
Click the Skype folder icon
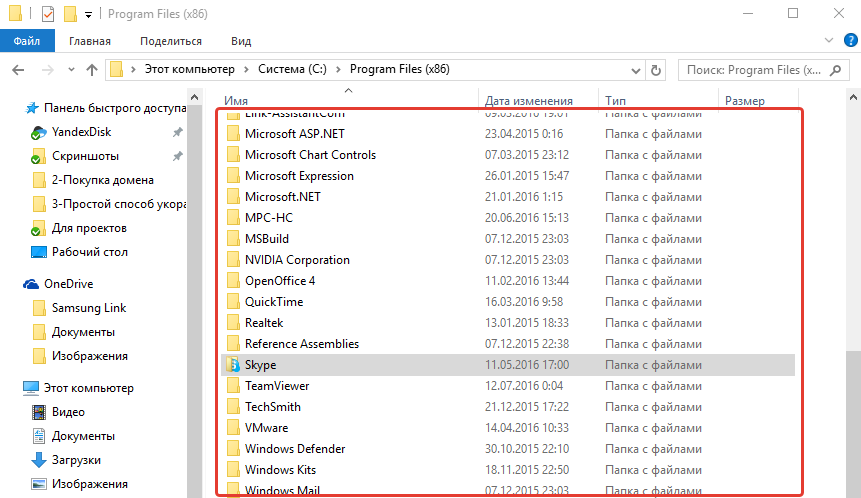point(232,365)
